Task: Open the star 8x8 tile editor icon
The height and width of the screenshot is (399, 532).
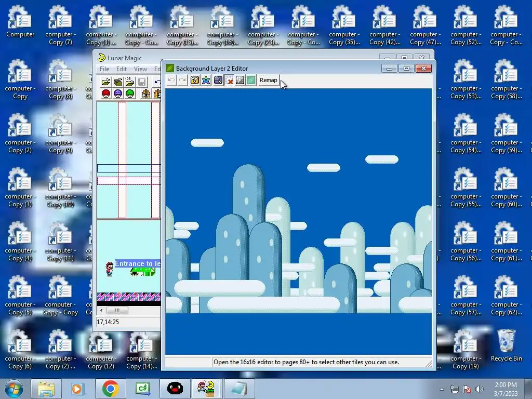Action: tap(206, 81)
